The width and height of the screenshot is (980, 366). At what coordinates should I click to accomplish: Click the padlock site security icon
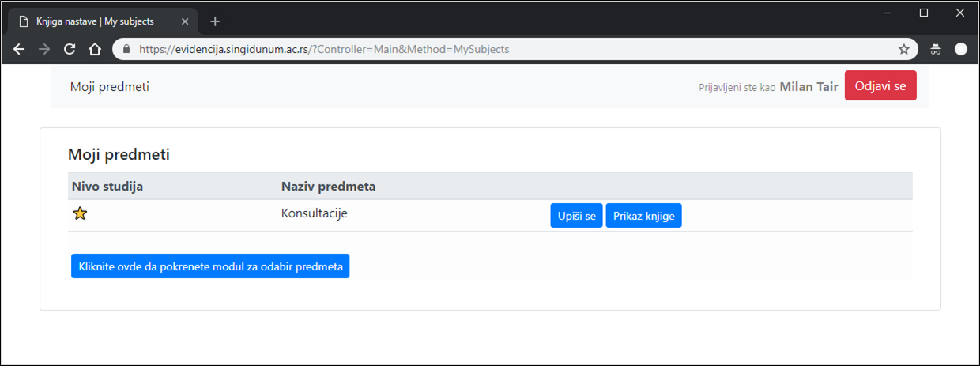pyautogui.click(x=126, y=49)
